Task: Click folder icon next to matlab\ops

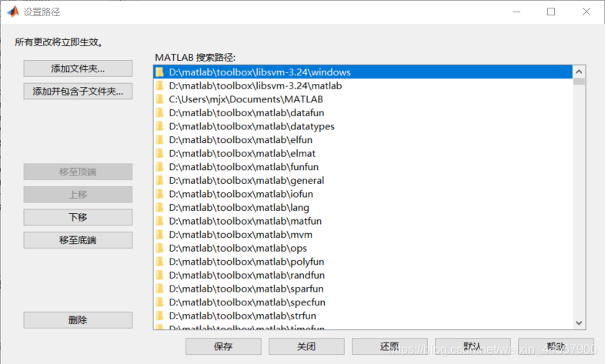Action: tap(160, 248)
